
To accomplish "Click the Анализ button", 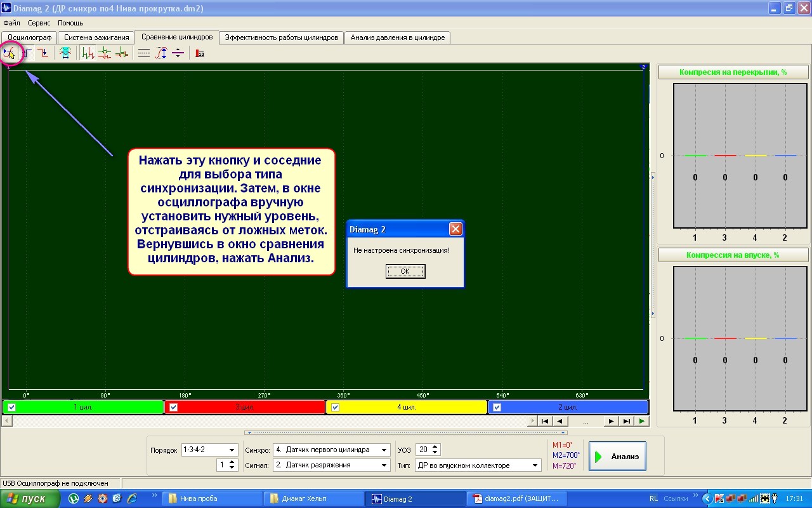I will pyautogui.click(x=617, y=456).
